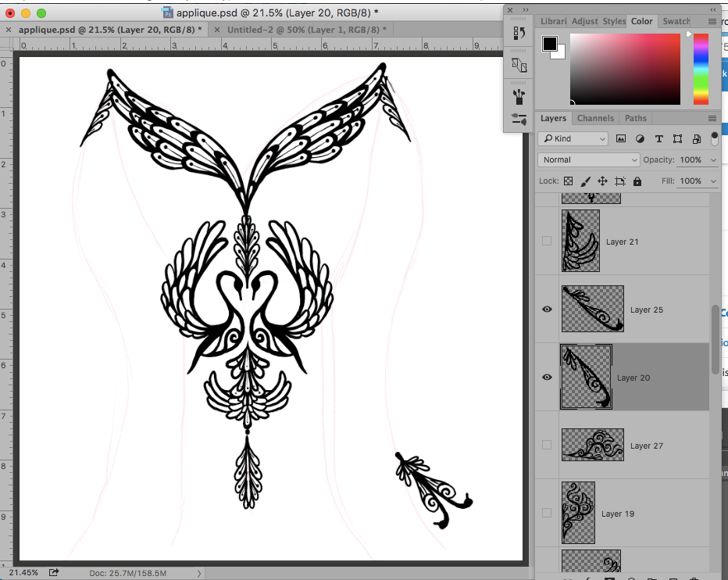Click the adjustment layer filter icon
Screen dimensions: 728x580
[640, 138]
